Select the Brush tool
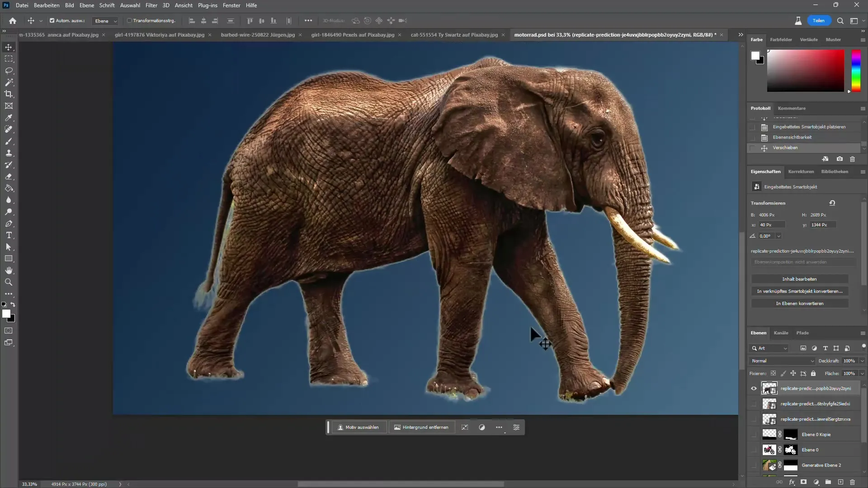Screen dimensions: 868x488 9,141
